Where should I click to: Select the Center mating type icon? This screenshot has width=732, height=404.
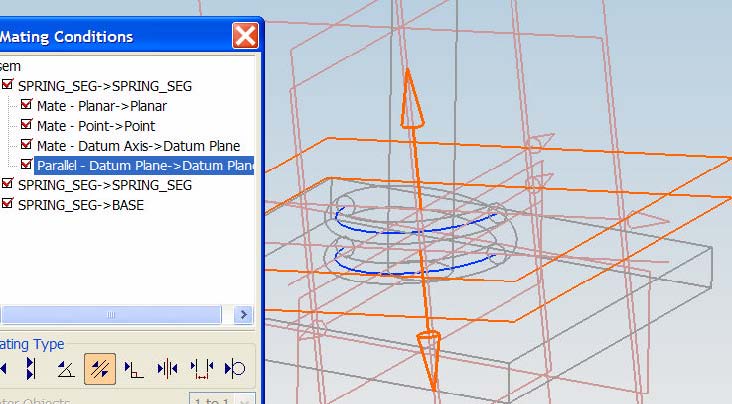pyautogui.click(x=167, y=368)
